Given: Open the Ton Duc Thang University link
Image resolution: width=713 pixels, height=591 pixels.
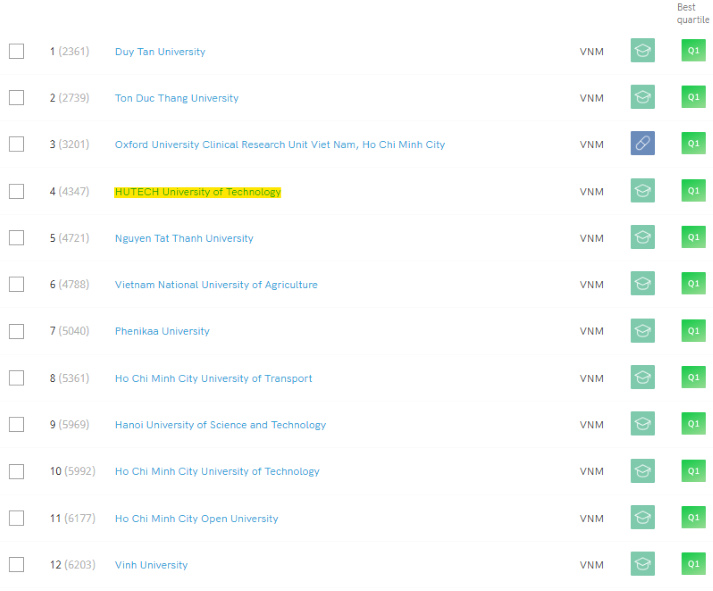Looking at the screenshot, I should [176, 98].
